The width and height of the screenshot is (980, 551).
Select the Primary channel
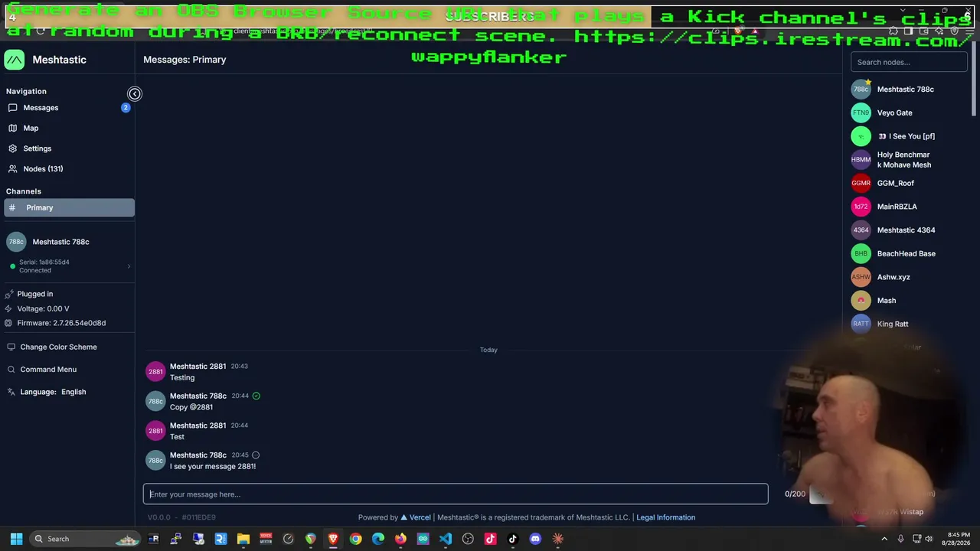pyautogui.click(x=69, y=207)
